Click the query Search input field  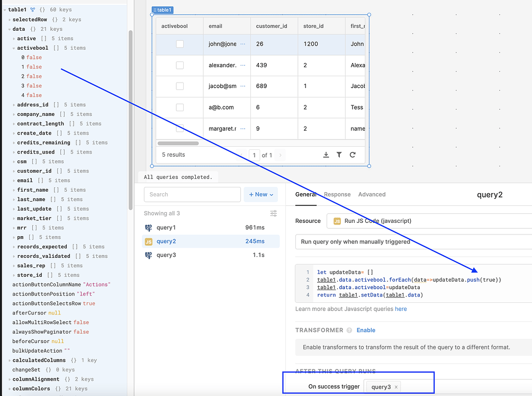pos(192,194)
